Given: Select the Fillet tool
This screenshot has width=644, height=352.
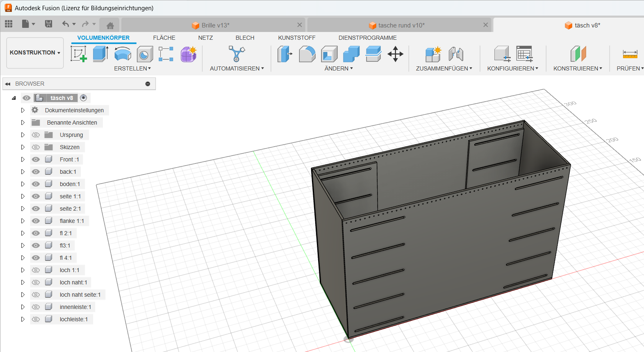Looking at the screenshot, I should pos(307,54).
